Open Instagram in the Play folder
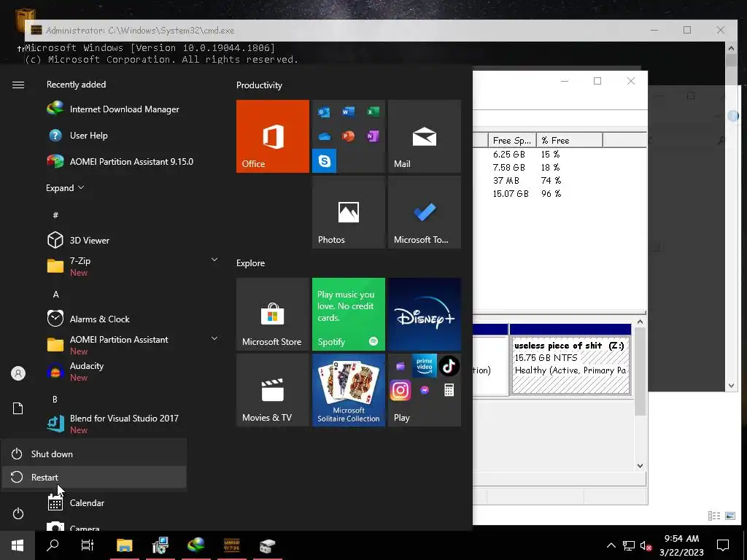The image size is (747, 560). click(x=400, y=391)
